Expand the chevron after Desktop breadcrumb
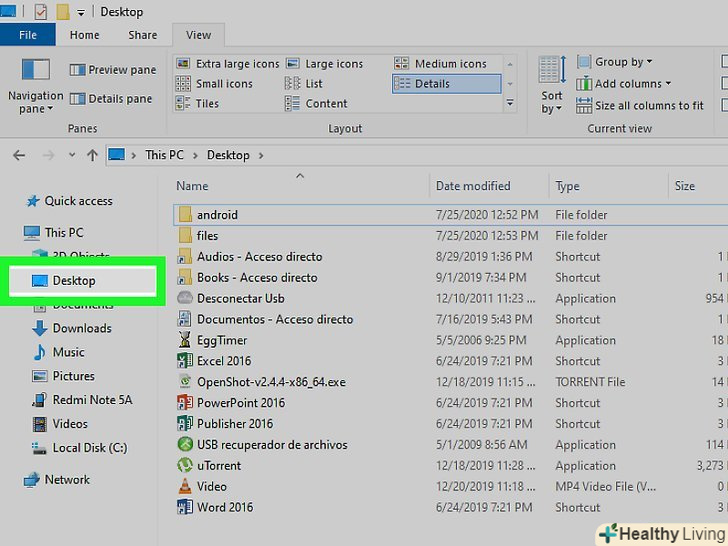 point(261,156)
